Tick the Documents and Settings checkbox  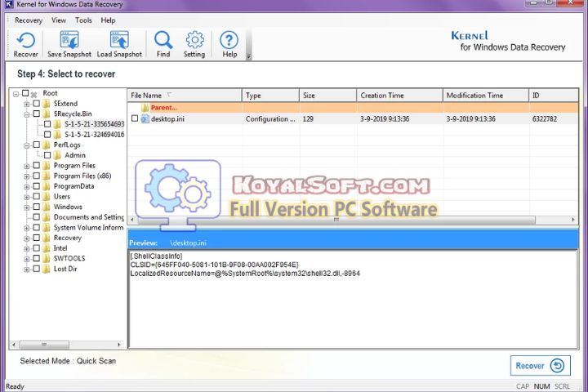tap(37, 216)
